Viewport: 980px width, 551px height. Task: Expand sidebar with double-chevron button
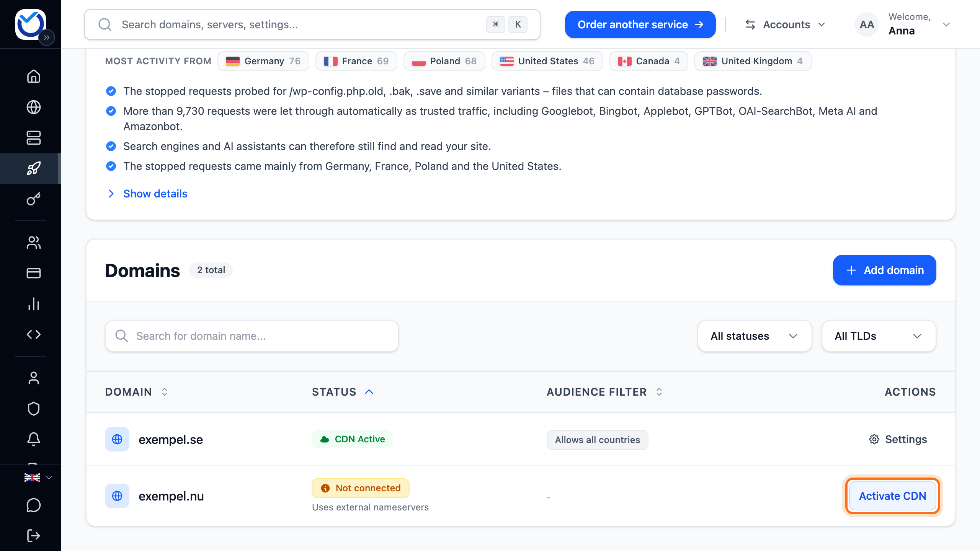[x=47, y=37]
